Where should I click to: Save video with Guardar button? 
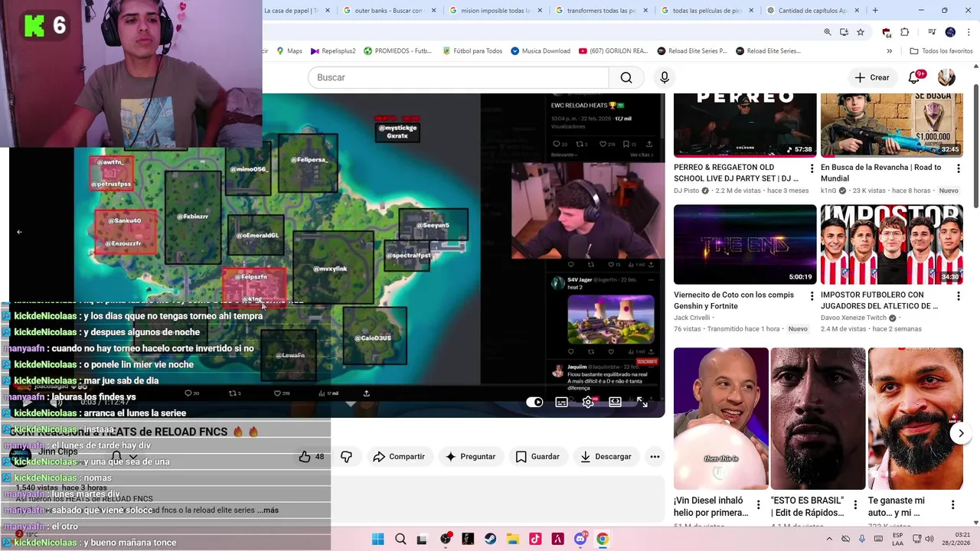tap(537, 457)
